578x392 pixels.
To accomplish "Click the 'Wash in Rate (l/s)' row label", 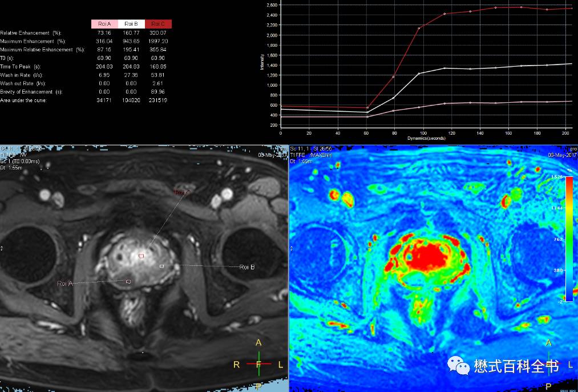I will pos(22,75).
